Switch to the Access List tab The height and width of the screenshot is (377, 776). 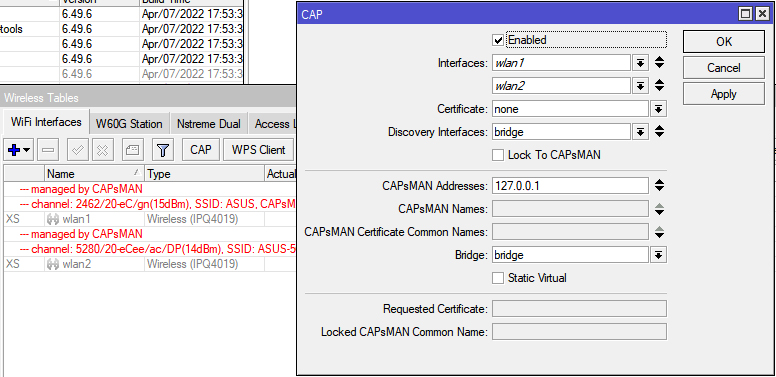tap(272, 124)
